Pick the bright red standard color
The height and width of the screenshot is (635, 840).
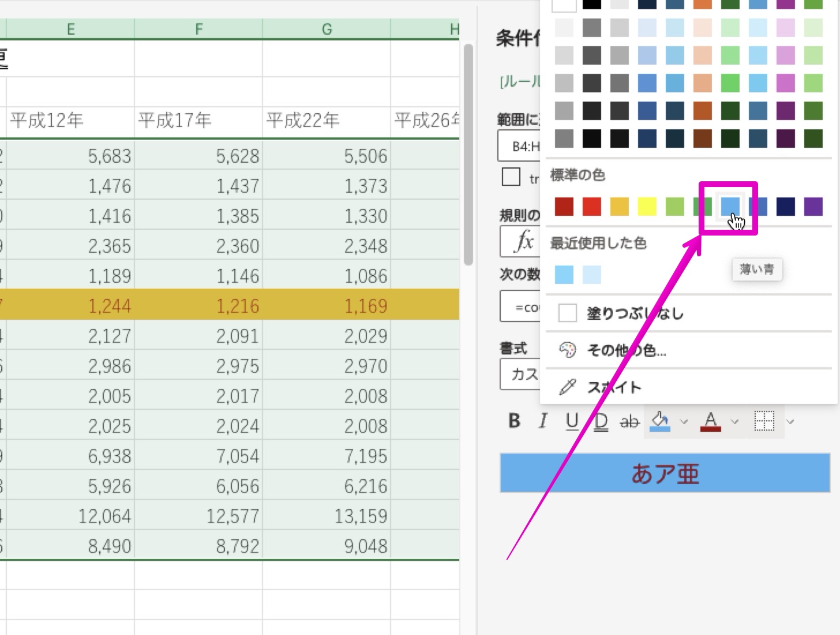(591, 206)
